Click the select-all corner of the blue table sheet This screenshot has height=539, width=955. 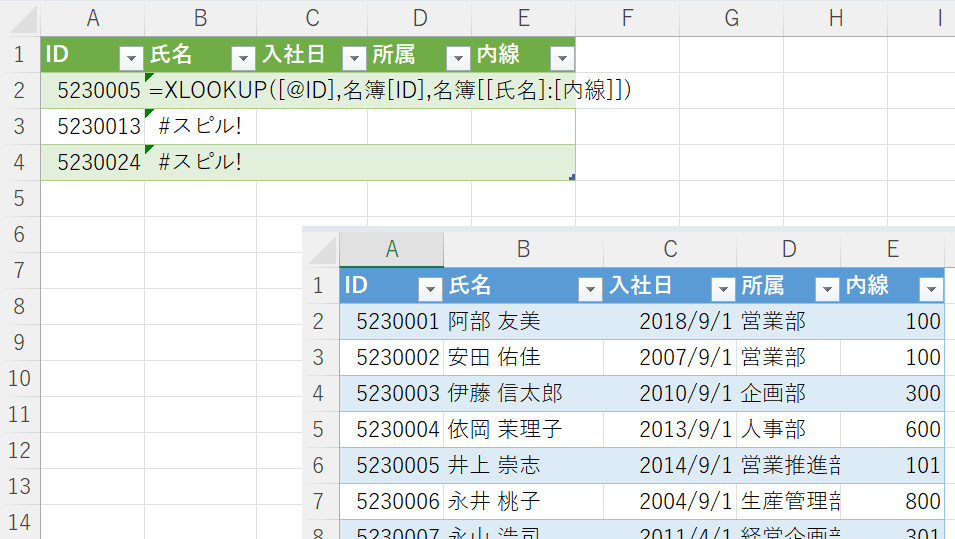coord(323,250)
